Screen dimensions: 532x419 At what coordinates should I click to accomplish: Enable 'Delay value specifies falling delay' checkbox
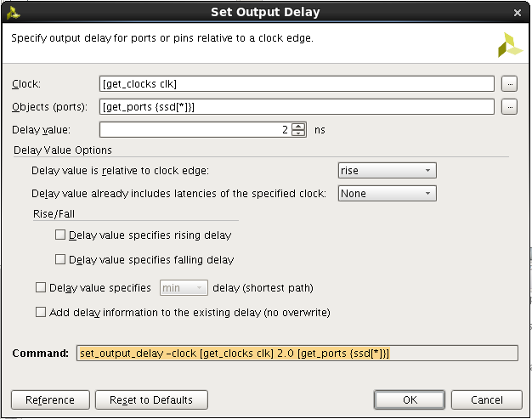[x=60, y=259]
